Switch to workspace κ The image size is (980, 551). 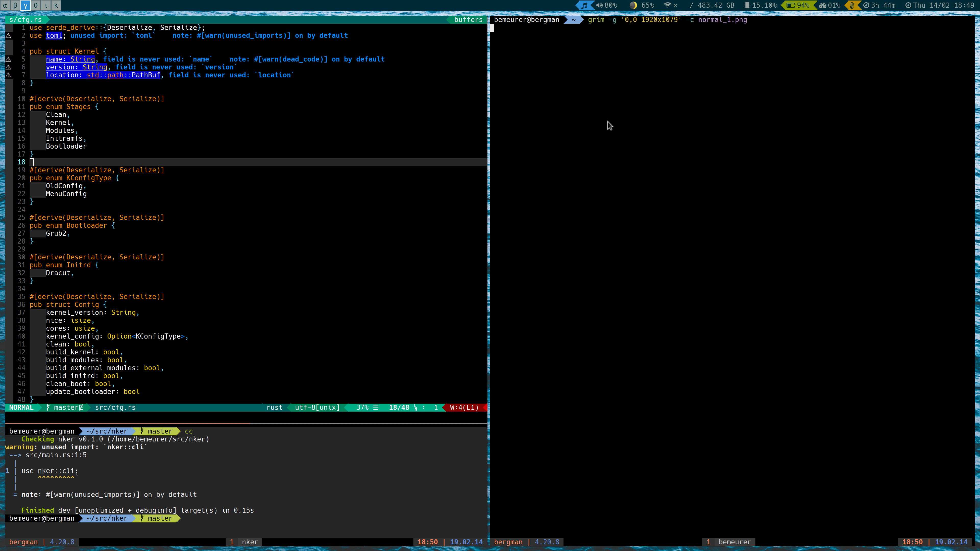56,6
